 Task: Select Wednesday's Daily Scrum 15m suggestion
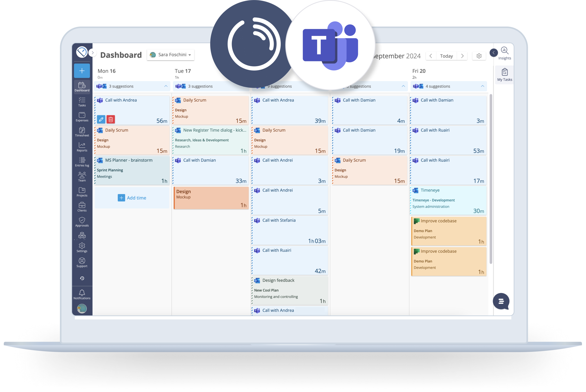[290, 140]
